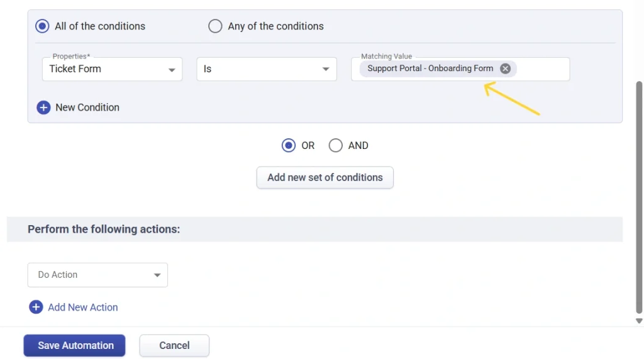The image size is (644, 359).
Task: Open the Do Action dropdown
Action: pyautogui.click(x=97, y=275)
